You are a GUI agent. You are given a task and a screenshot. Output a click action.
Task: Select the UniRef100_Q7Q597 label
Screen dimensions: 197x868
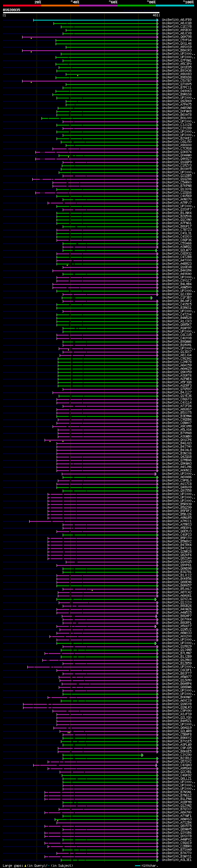(x=176, y=389)
